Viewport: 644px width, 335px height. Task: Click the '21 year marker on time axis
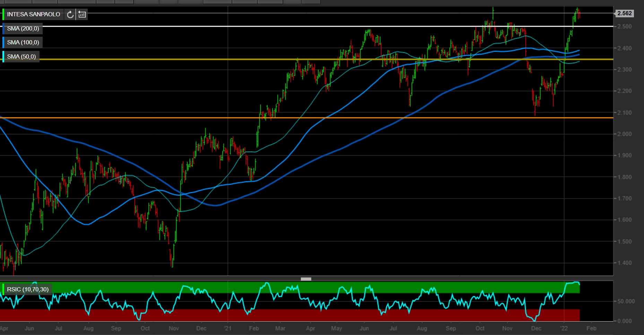click(x=227, y=328)
